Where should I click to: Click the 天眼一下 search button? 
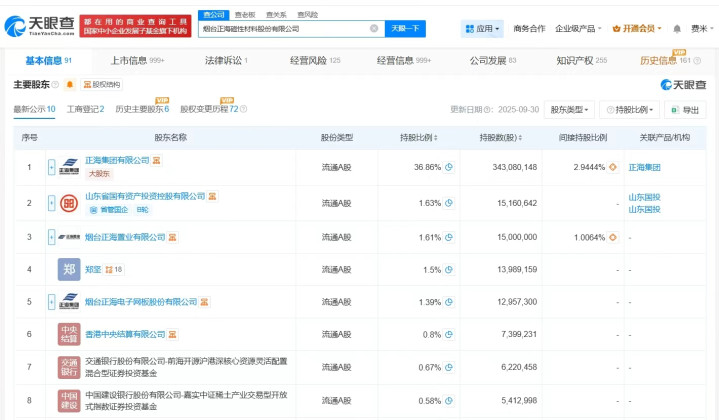[405, 29]
